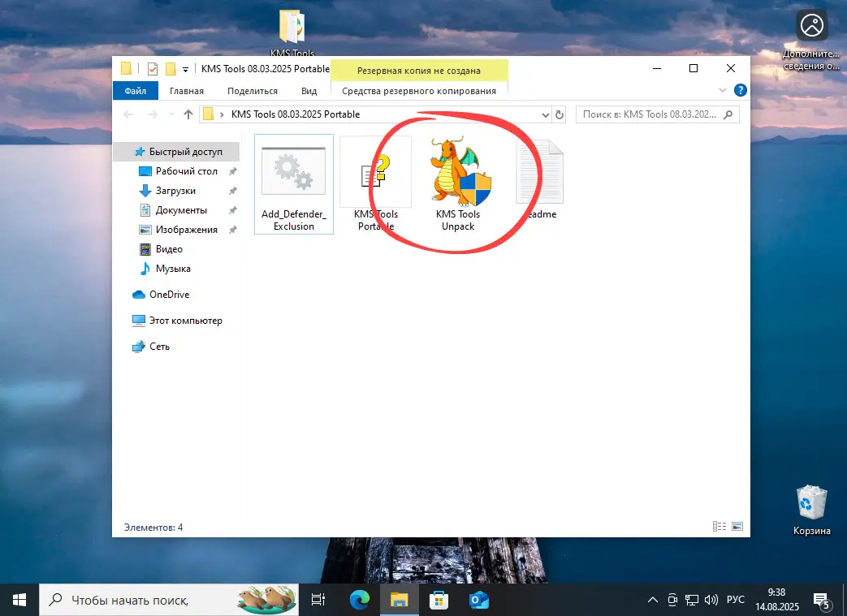The height and width of the screenshot is (616, 847).
Task: Click the Properties icon in the title bar
Action: [153, 69]
